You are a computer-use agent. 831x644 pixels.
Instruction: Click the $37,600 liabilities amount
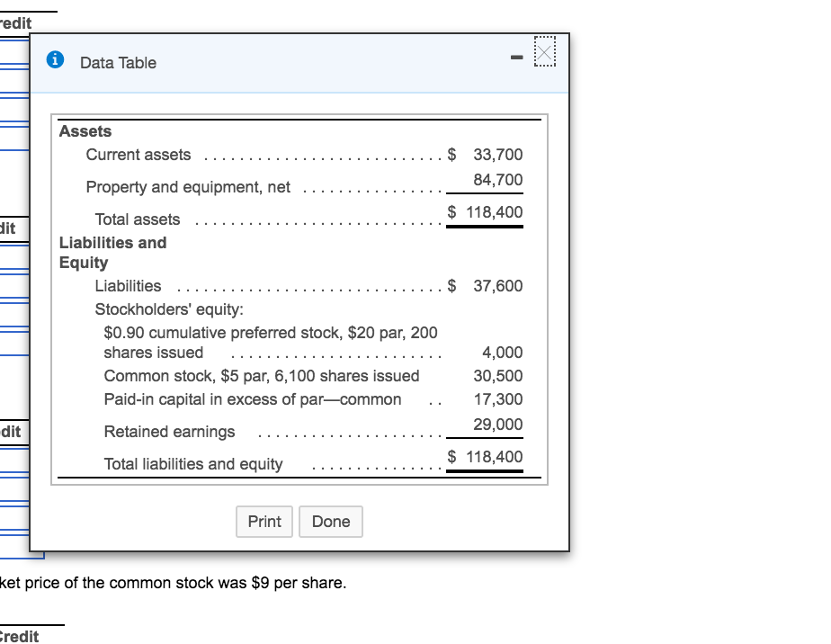(x=487, y=286)
